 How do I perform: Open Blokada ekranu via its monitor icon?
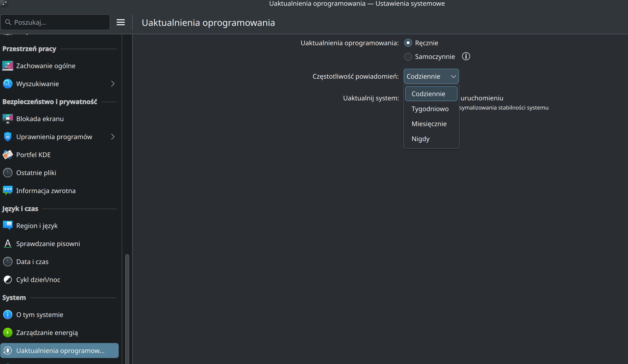pyautogui.click(x=8, y=119)
